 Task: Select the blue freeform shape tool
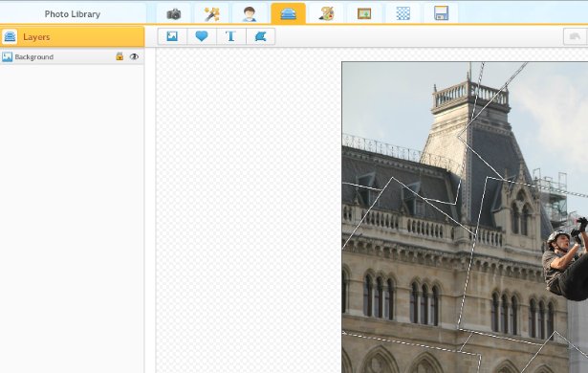point(261,36)
